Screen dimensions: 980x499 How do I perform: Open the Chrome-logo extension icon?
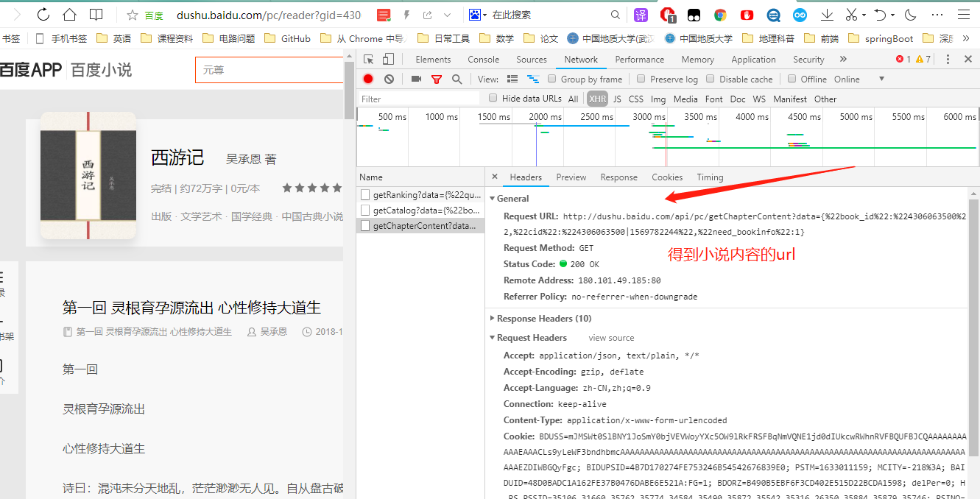[x=720, y=15]
